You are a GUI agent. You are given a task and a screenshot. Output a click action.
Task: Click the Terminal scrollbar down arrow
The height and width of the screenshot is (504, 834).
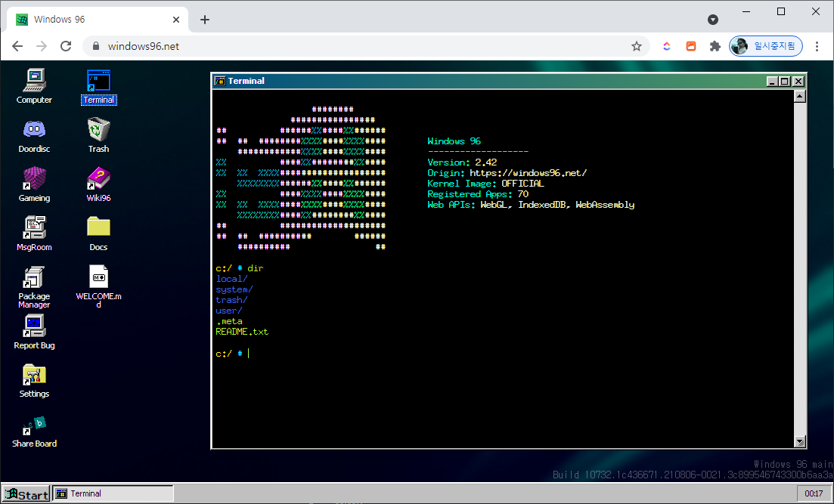pyautogui.click(x=799, y=442)
